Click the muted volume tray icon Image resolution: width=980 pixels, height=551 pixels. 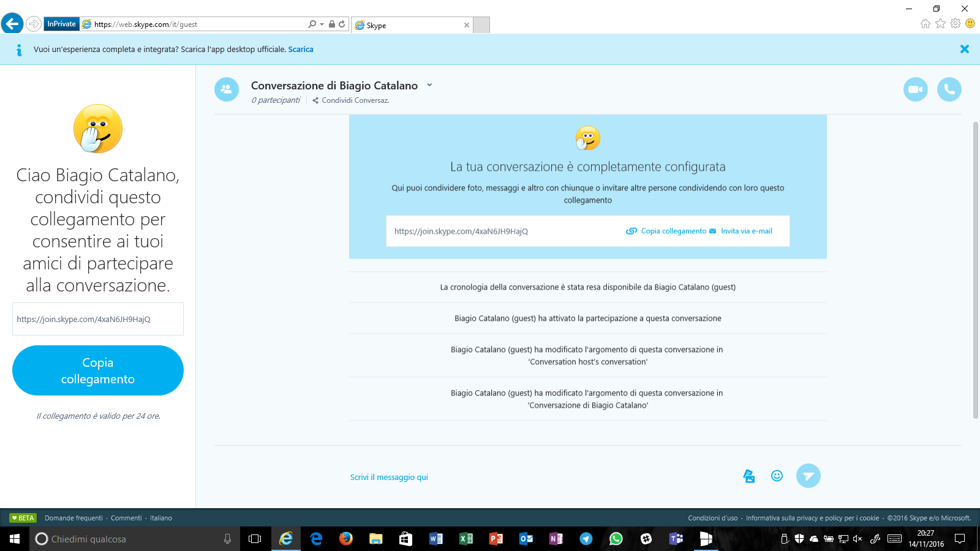(858, 539)
